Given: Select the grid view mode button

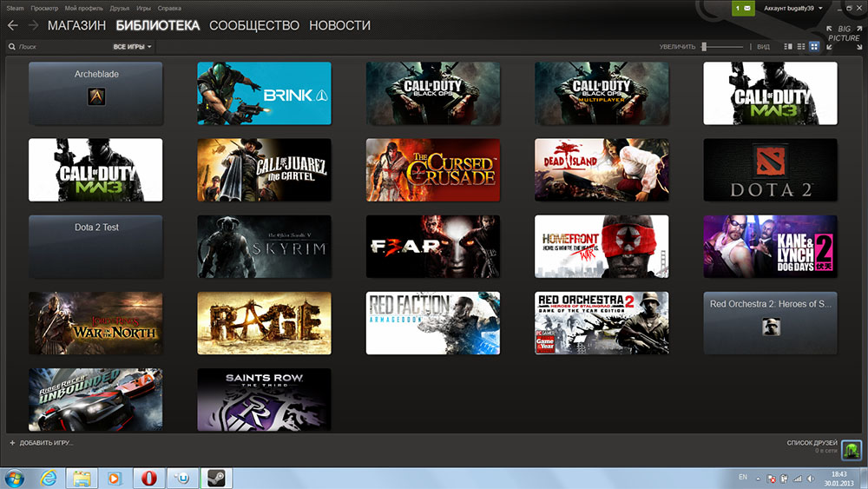Looking at the screenshot, I should click(x=814, y=46).
